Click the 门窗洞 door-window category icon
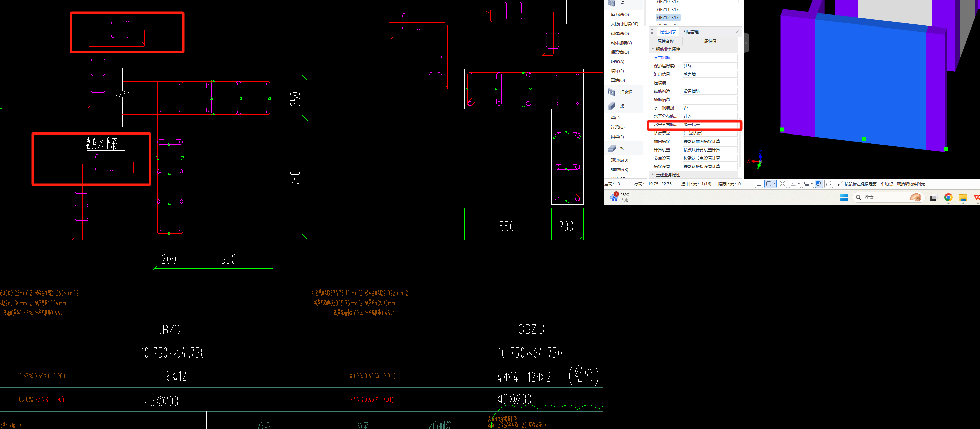The image size is (980, 429). 612,92
